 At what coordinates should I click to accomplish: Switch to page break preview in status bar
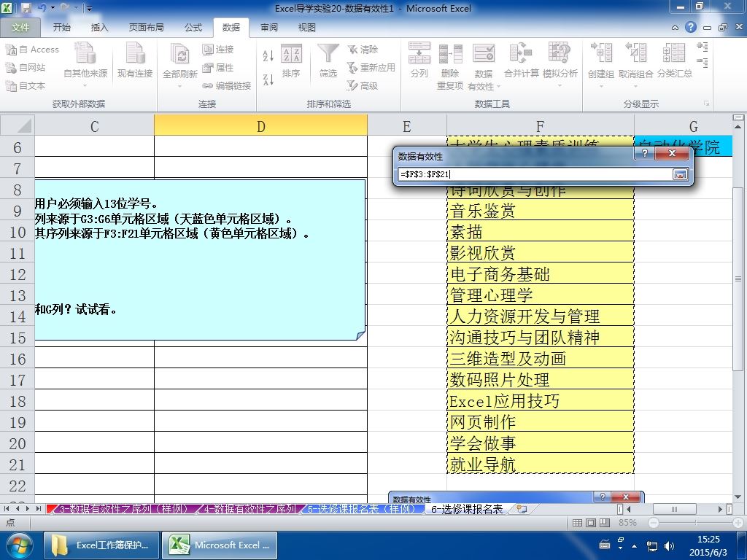(605, 522)
